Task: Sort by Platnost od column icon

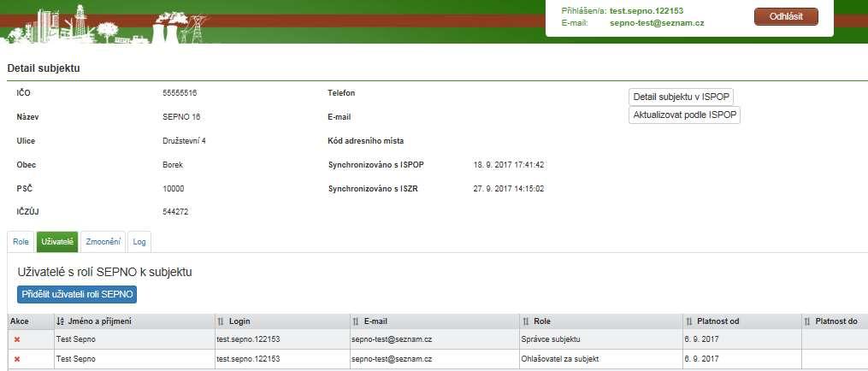Action: click(689, 321)
